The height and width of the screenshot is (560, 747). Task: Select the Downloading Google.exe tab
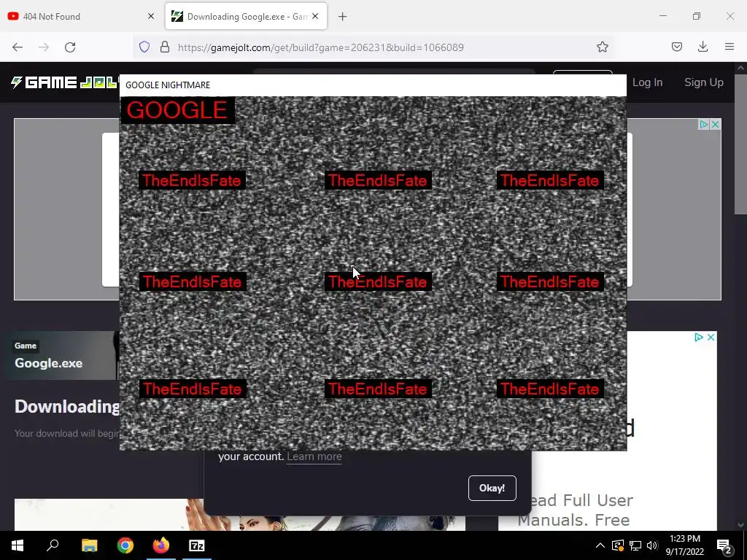point(246,16)
